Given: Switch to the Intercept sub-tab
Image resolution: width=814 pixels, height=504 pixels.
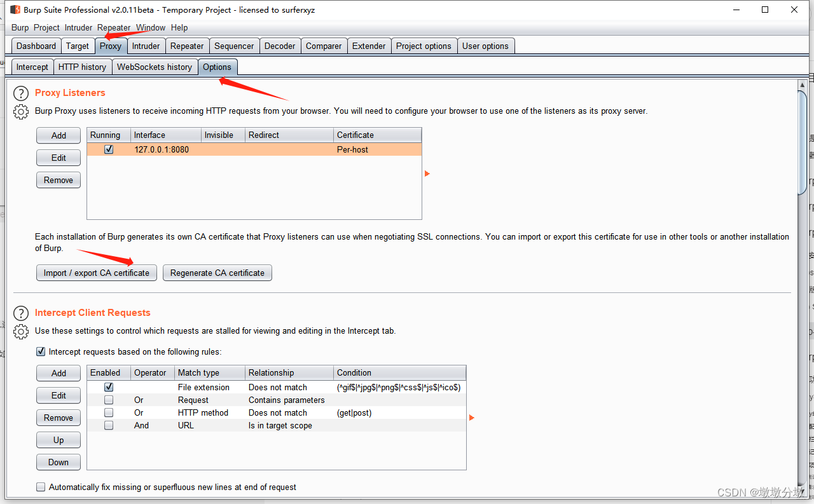Looking at the screenshot, I should click(32, 67).
